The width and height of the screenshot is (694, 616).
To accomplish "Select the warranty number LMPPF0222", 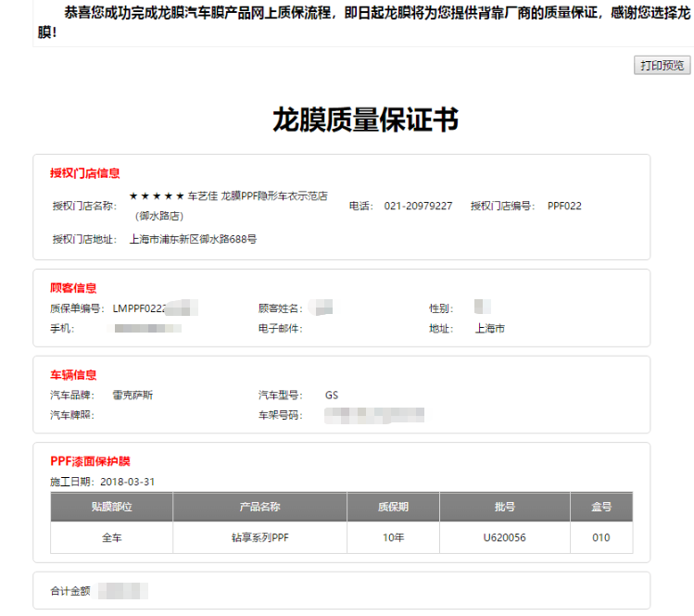I will click(x=139, y=308).
